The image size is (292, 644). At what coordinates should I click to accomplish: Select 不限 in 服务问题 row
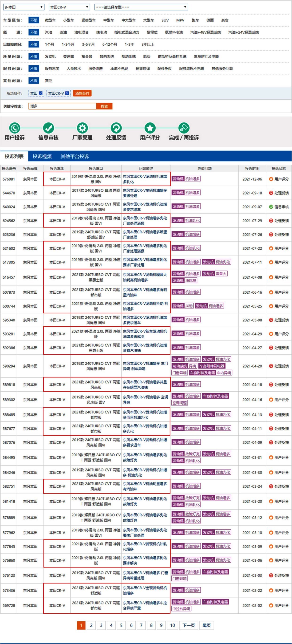coord(34,69)
